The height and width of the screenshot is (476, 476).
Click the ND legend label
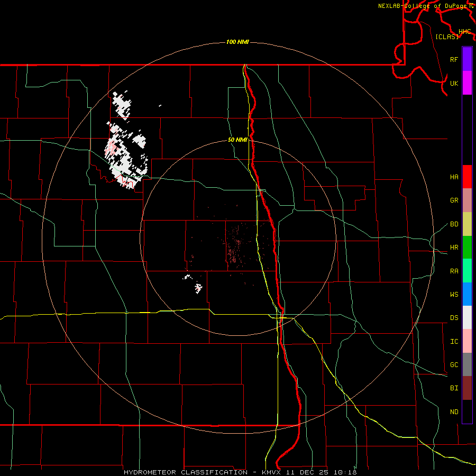tap(454, 412)
